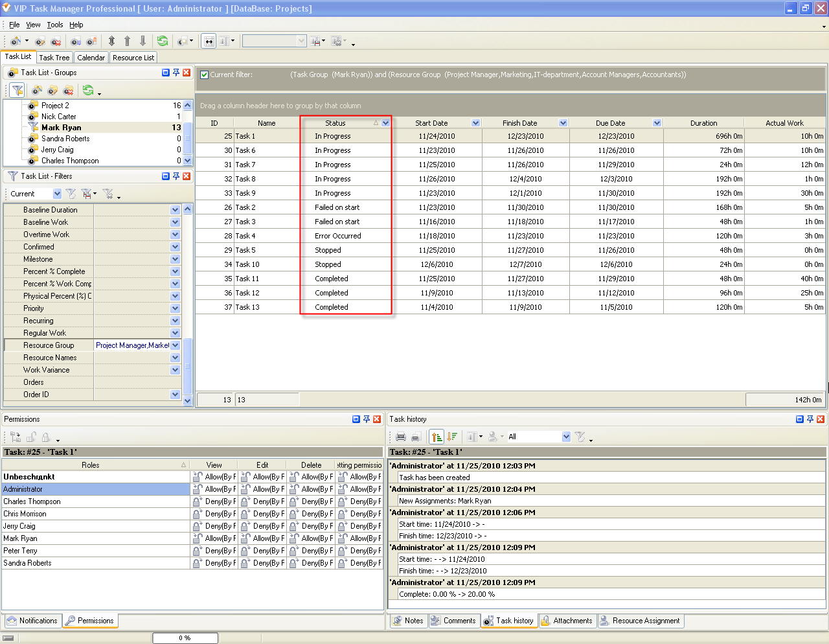Expand the Resource Group filter dropdown
Screen dimensions: 829x644
point(175,345)
